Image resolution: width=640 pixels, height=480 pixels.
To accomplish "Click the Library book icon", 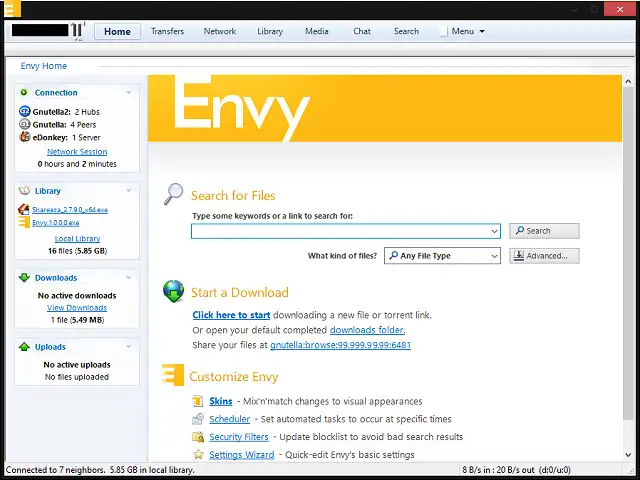I will click(x=24, y=191).
